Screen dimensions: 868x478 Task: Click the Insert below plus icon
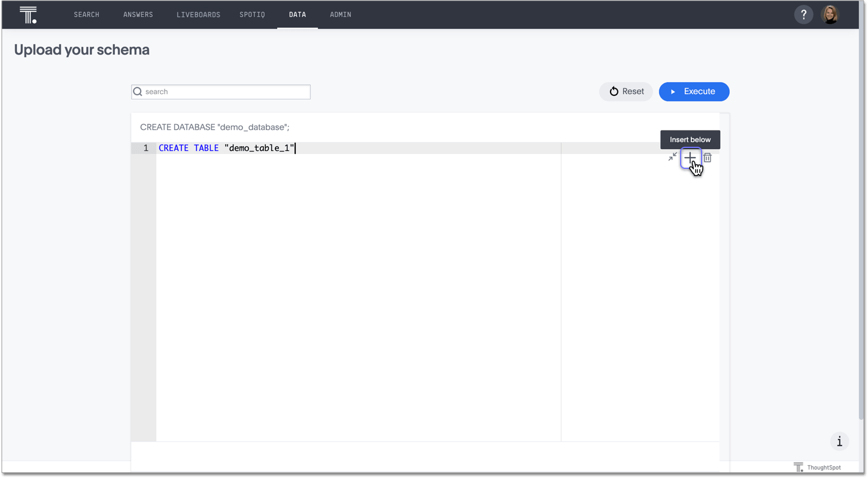(690, 158)
